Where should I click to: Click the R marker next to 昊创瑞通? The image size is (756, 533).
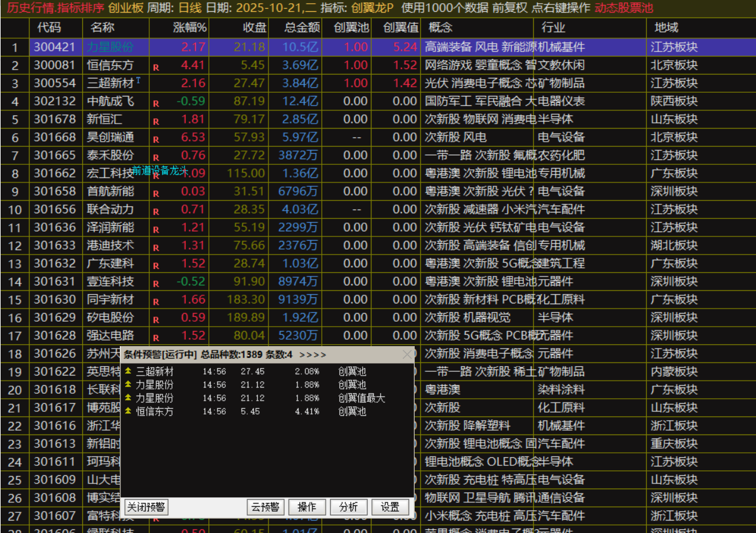click(x=156, y=139)
